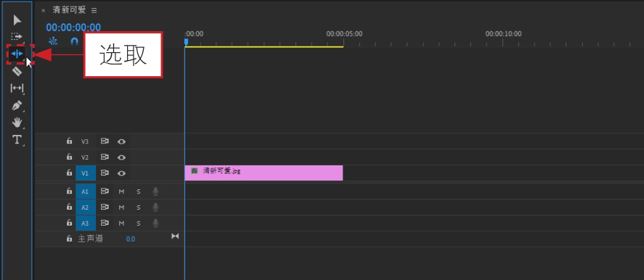Open the 清新可爱 sequence panel menu
644x280 pixels.
click(x=94, y=11)
